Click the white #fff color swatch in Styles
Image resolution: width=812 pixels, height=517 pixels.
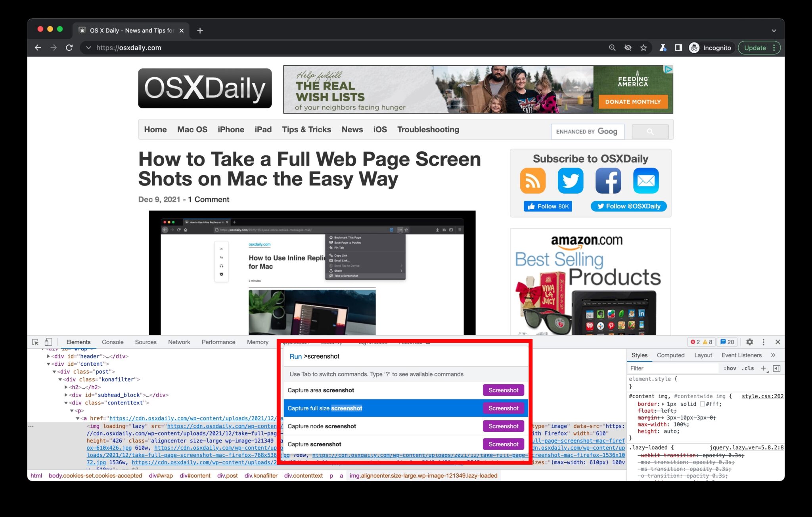702,404
